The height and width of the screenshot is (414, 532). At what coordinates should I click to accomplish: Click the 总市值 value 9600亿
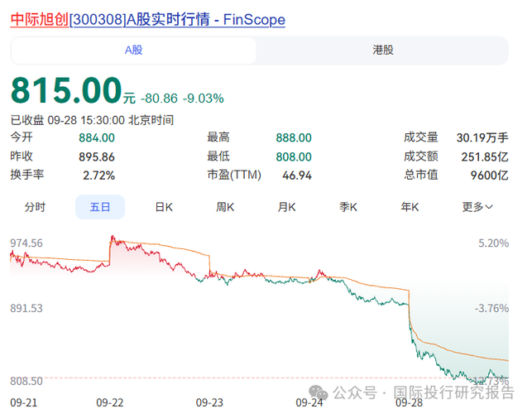click(489, 176)
